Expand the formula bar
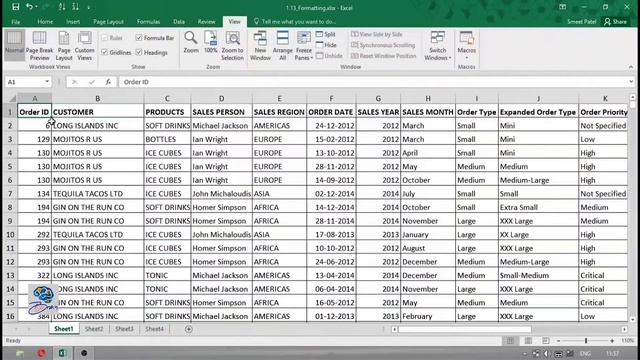The height and width of the screenshot is (360, 640). 631,82
